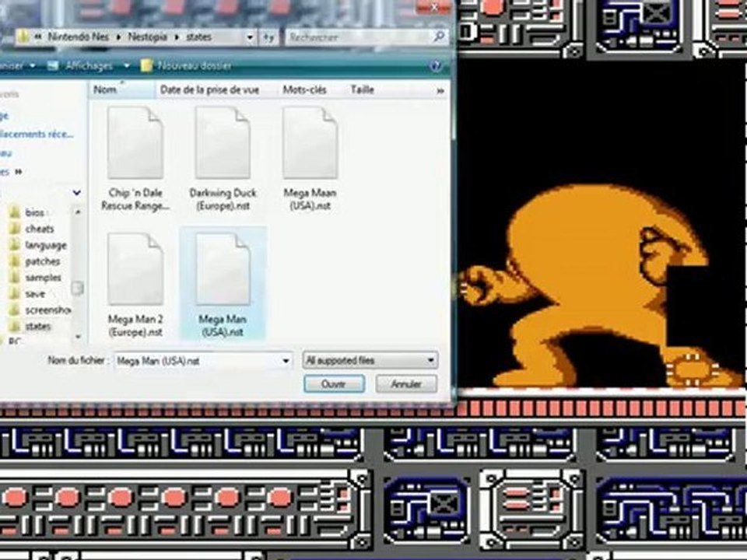Click the folder tree scroll down arrow
This screenshot has width=747, height=560.
click(77, 336)
